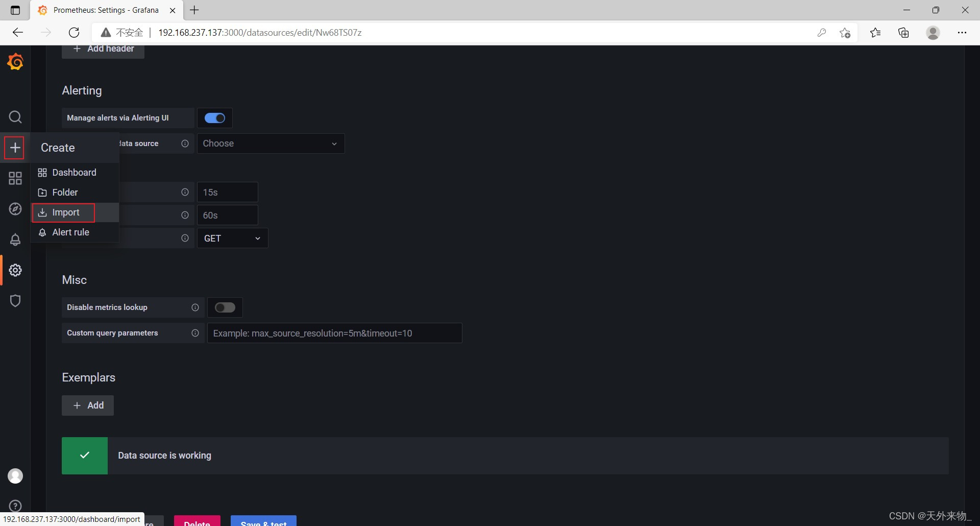980x526 pixels.
Task: Click the Delete data source button
Action: click(197, 521)
